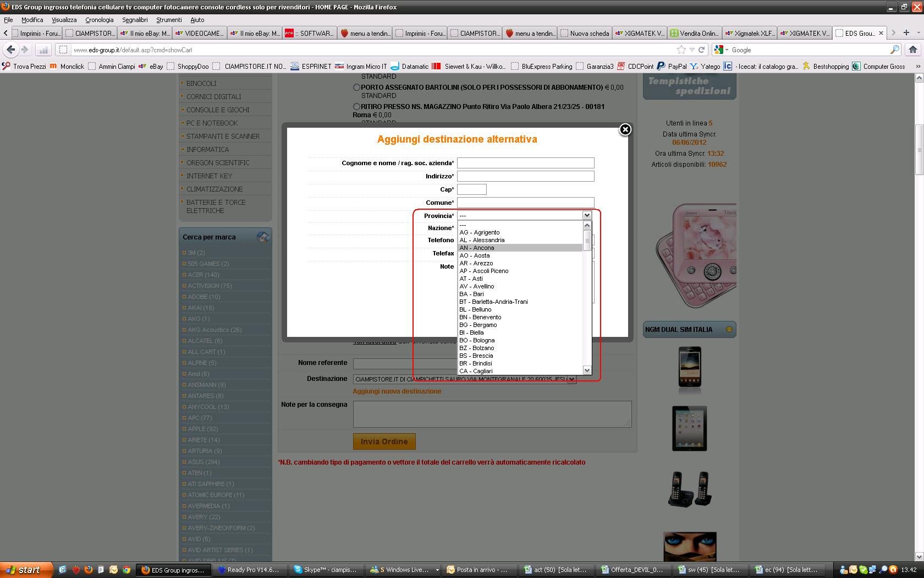The height and width of the screenshot is (578, 924).
Task: Click the Cerca per marca search icon
Action: pos(263,237)
